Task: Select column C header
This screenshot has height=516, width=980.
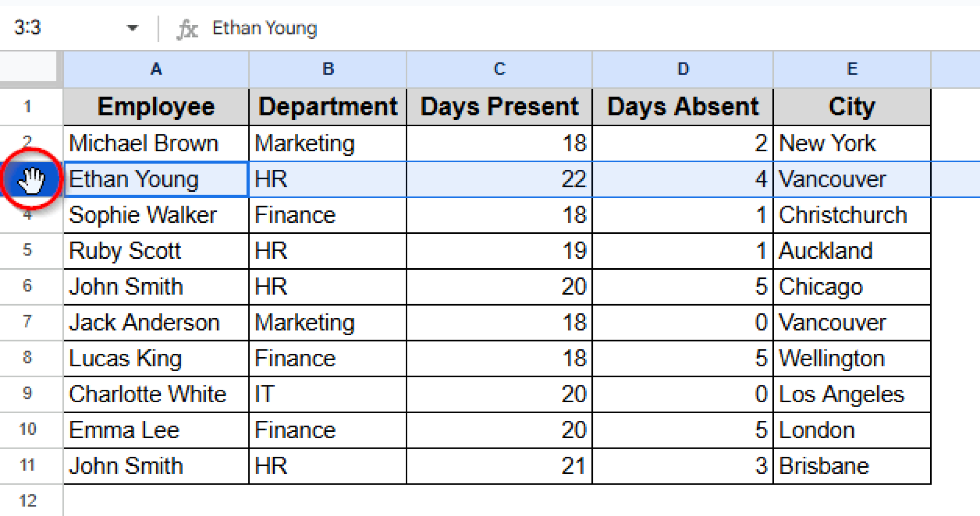Action: pyautogui.click(x=499, y=69)
